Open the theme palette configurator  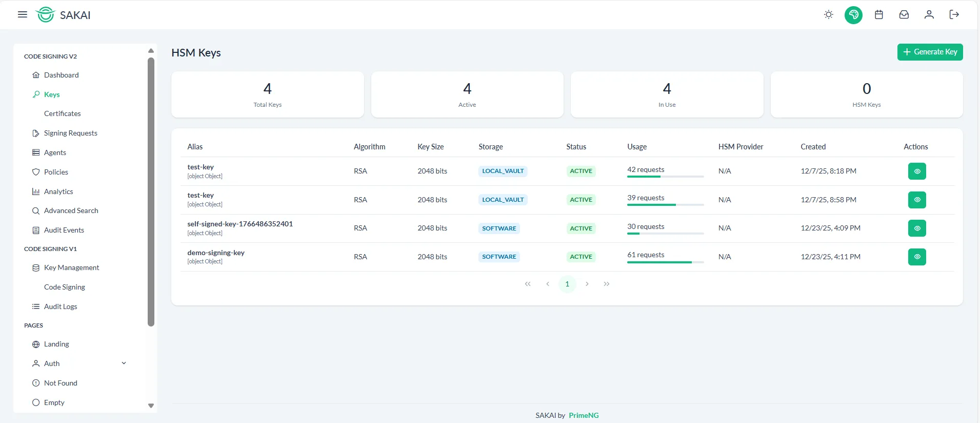[x=853, y=15]
